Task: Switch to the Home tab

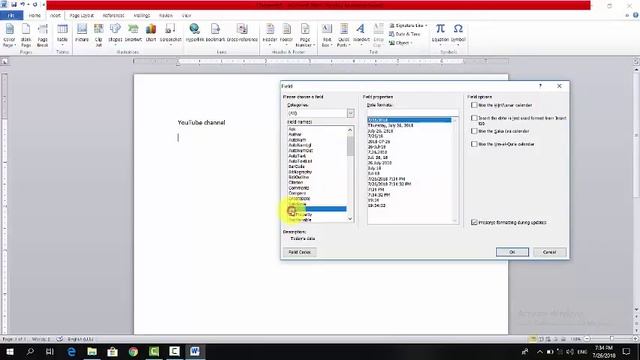Action: click(x=35, y=15)
